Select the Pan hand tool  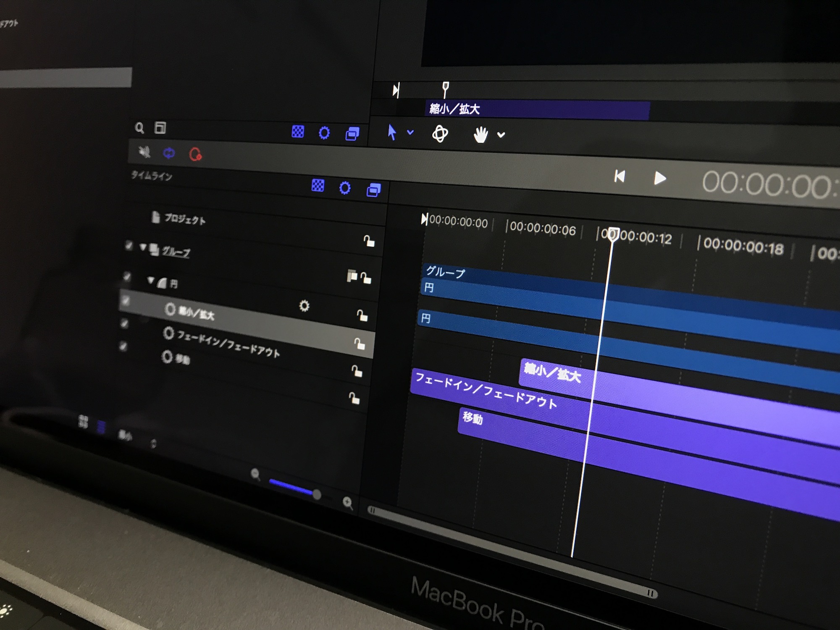pyautogui.click(x=480, y=135)
